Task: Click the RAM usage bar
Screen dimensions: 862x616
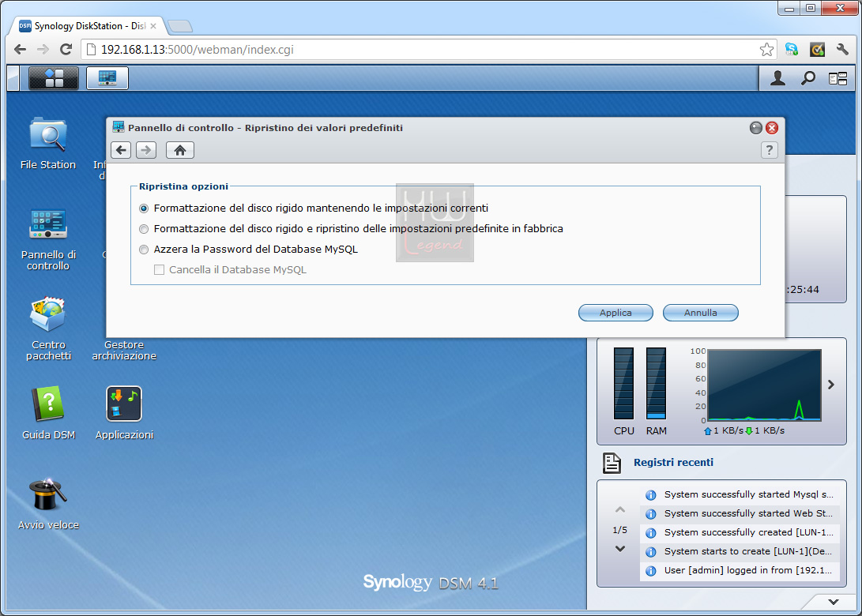Action: [656, 384]
